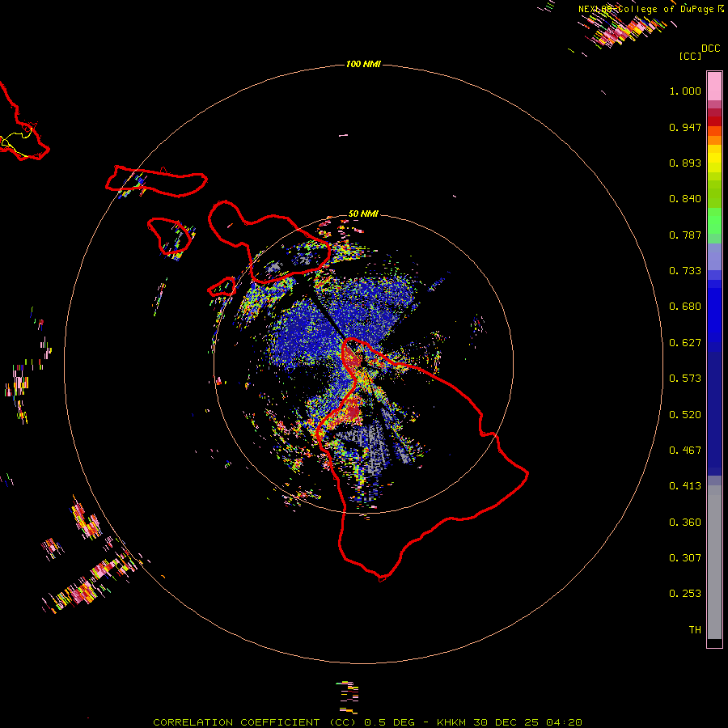Click the 0.253 scale value
This screenshot has width=728, height=728.
[x=685, y=594]
